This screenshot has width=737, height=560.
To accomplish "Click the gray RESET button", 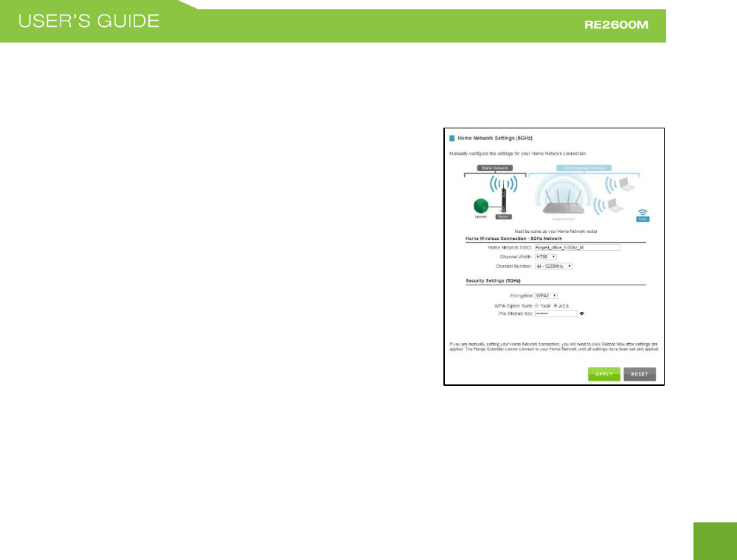I will click(640, 374).
